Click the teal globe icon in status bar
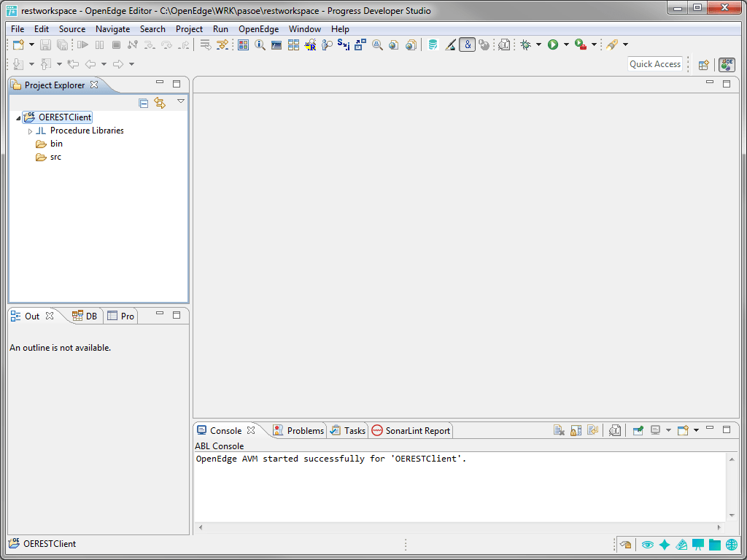This screenshot has width=747, height=560. tap(732, 545)
